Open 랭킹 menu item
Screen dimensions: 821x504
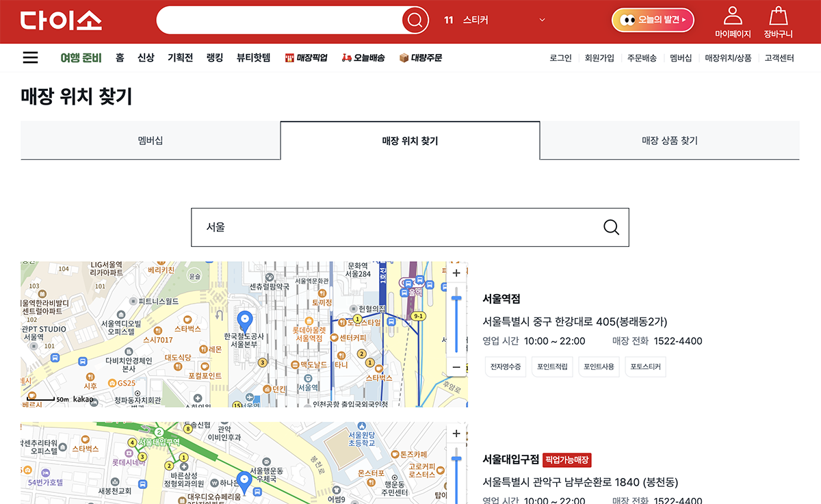click(x=215, y=57)
